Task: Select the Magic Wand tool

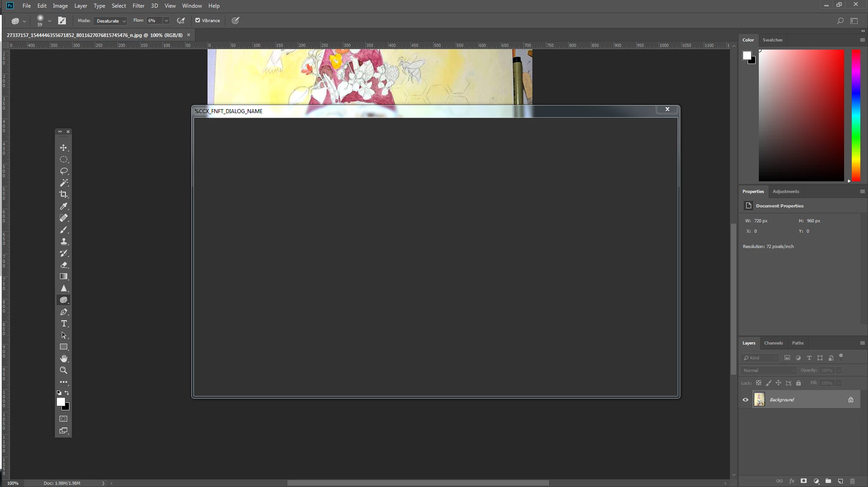Action: point(64,183)
